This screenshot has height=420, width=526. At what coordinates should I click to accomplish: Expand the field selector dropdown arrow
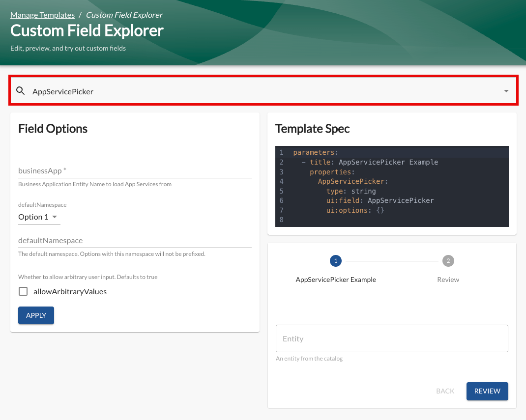click(x=506, y=91)
